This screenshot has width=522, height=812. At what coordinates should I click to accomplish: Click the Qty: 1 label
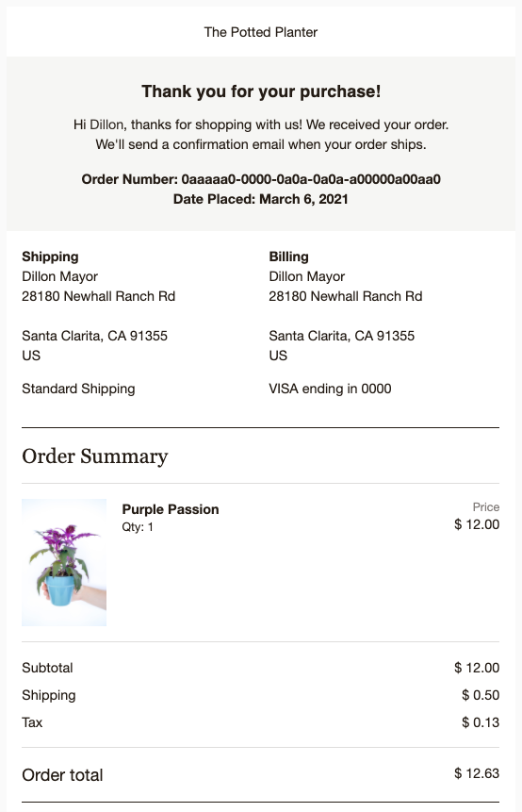coord(138,527)
